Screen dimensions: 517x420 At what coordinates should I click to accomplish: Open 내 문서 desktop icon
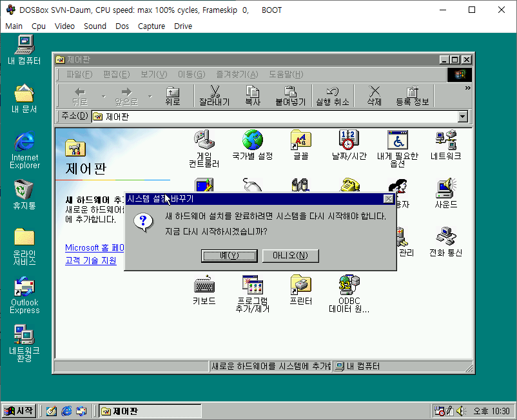[x=24, y=99]
